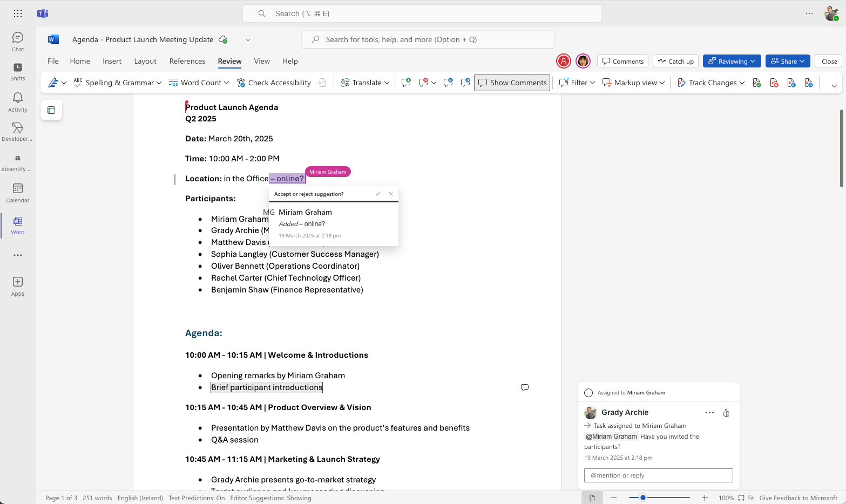Image resolution: width=846 pixels, height=504 pixels.
Task: Click the Comments button
Action: (x=623, y=61)
